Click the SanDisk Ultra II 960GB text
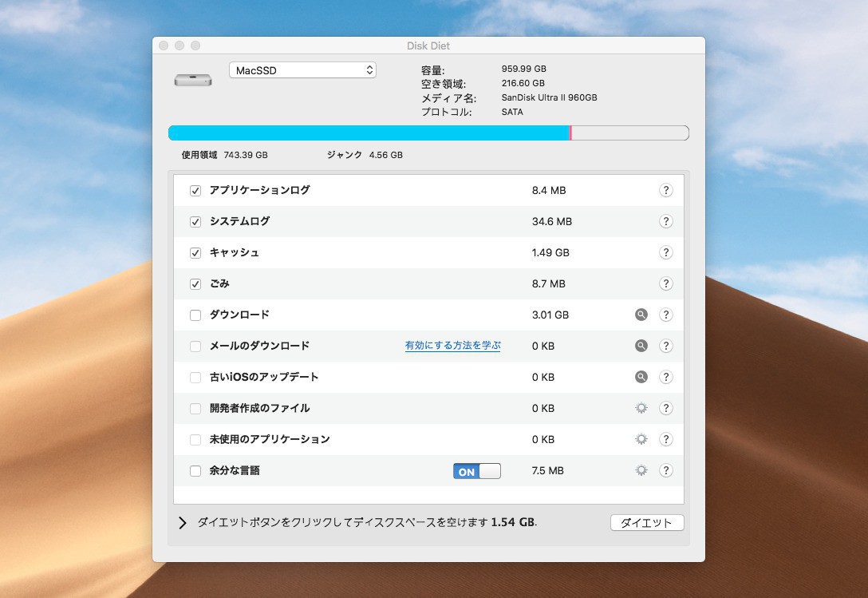868x598 pixels. [549, 97]
